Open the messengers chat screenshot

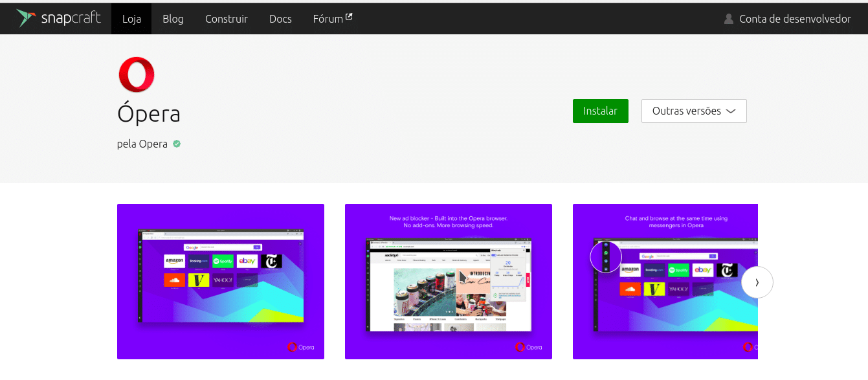(665, 282)
